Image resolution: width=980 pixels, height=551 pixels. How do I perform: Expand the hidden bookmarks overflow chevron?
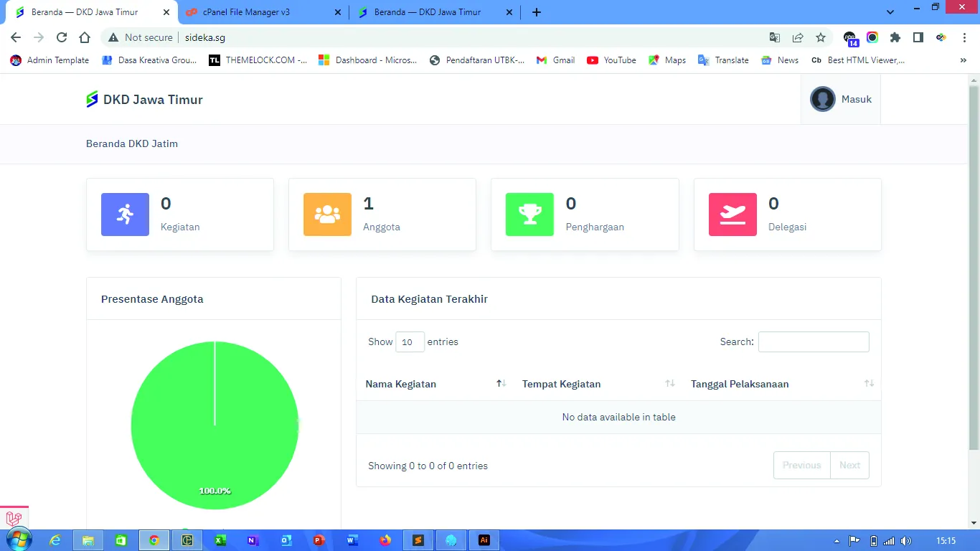pyautogui.click(x=963, y=60)
